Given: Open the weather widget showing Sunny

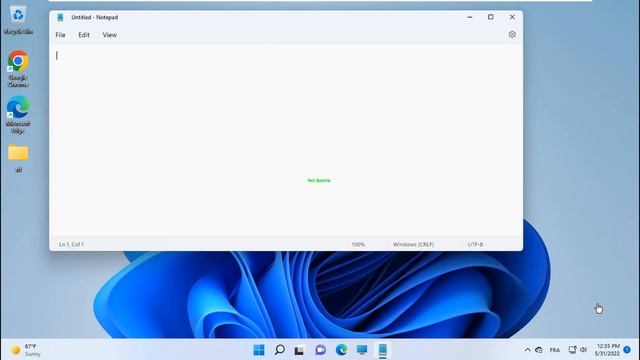Looking at the screenshot, I should (x=26, y=350).
